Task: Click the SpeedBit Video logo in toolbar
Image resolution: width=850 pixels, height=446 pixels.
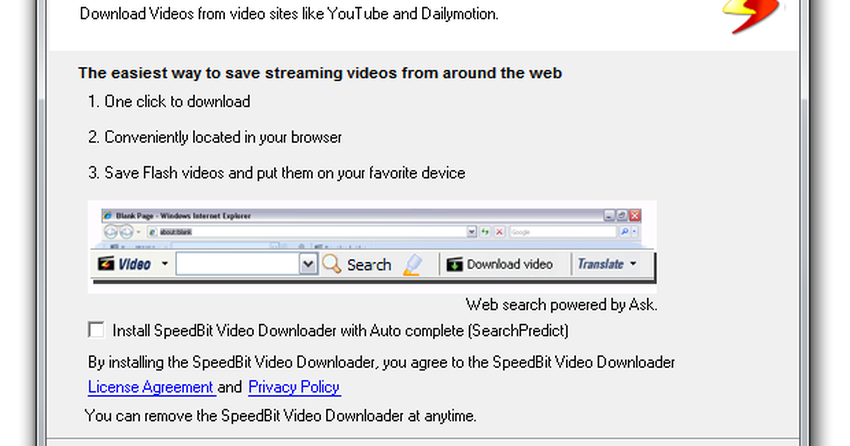Action: (x=105, y=265)
